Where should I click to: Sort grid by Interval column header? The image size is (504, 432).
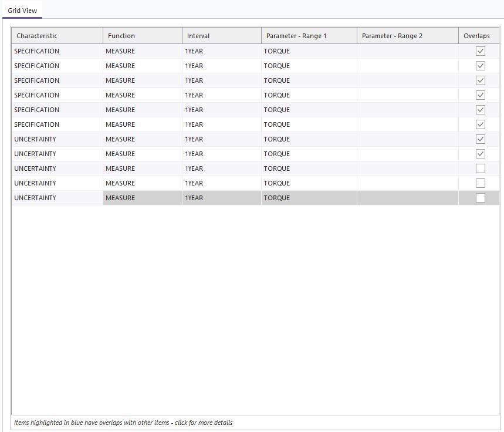221,36
